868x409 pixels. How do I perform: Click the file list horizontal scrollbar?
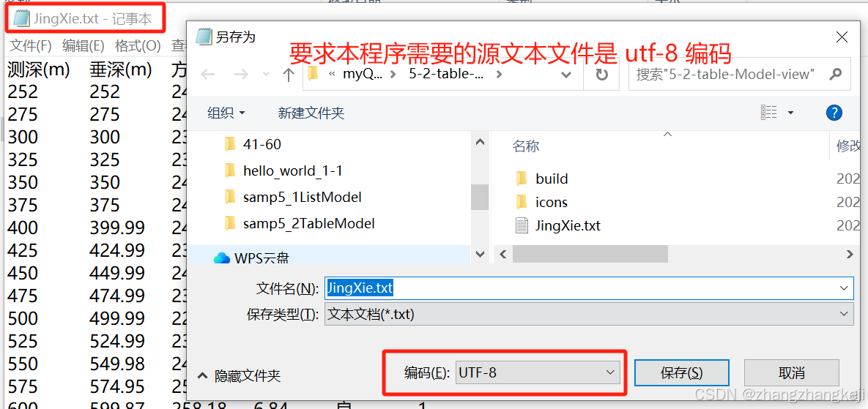[x=590, y=254]
